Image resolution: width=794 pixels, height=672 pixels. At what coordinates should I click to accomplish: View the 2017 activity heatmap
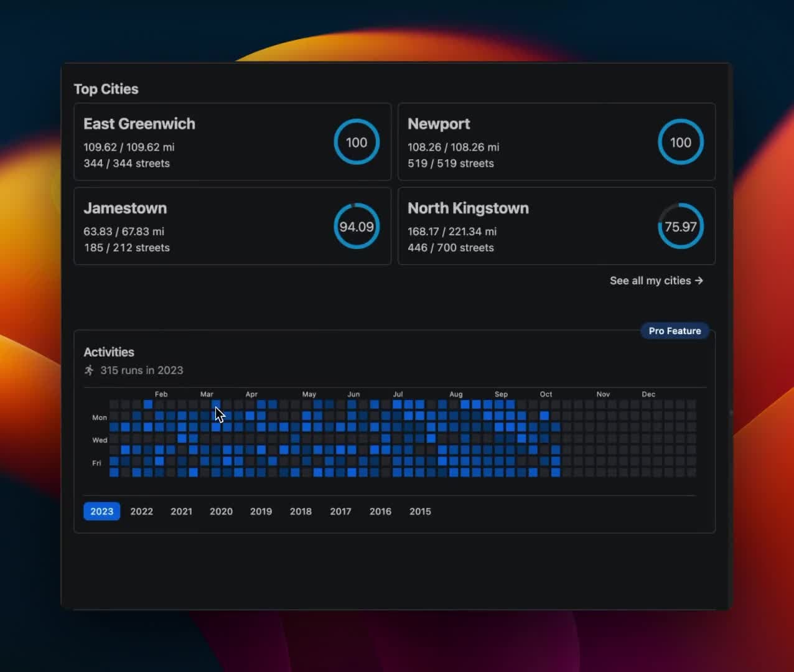[x=340, y=511]
